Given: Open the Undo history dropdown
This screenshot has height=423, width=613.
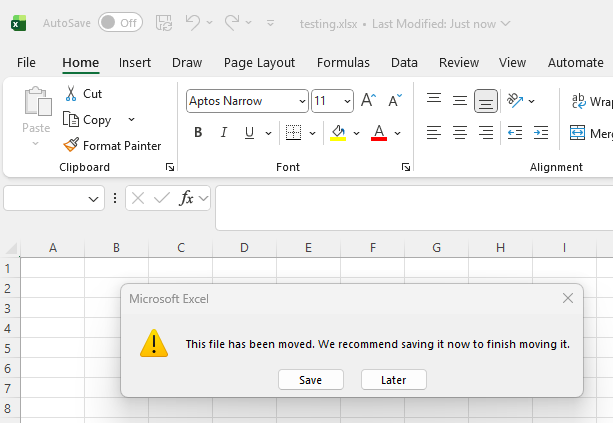Looking at the screenshot, I should click(x=210, y=23).
